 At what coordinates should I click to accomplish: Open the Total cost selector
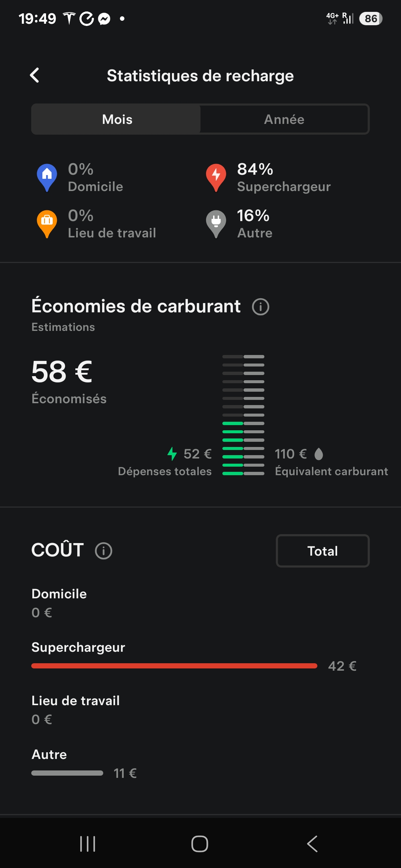[x=323, y=551]
